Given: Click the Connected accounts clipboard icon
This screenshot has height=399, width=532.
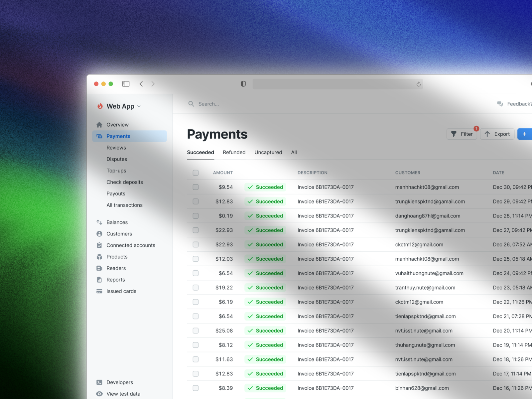Looking at the screenshot, I should click(x=99, y=245).
